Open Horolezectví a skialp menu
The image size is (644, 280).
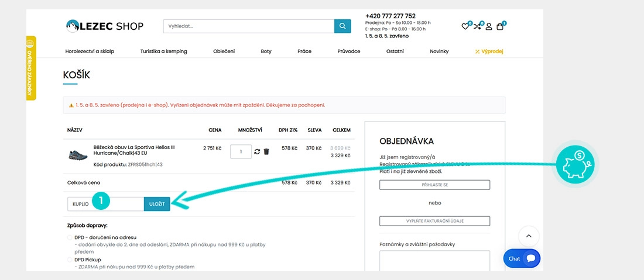click(90, 51)
